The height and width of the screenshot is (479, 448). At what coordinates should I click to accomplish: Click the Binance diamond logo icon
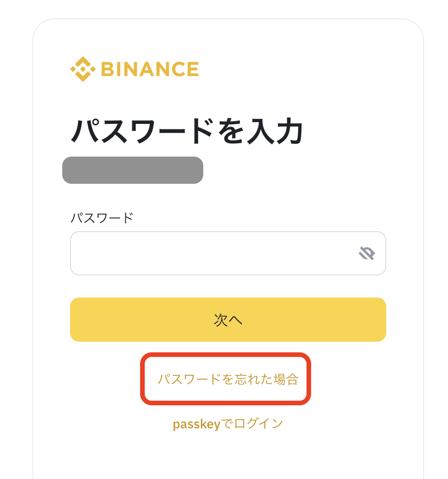tap(83, 69)
